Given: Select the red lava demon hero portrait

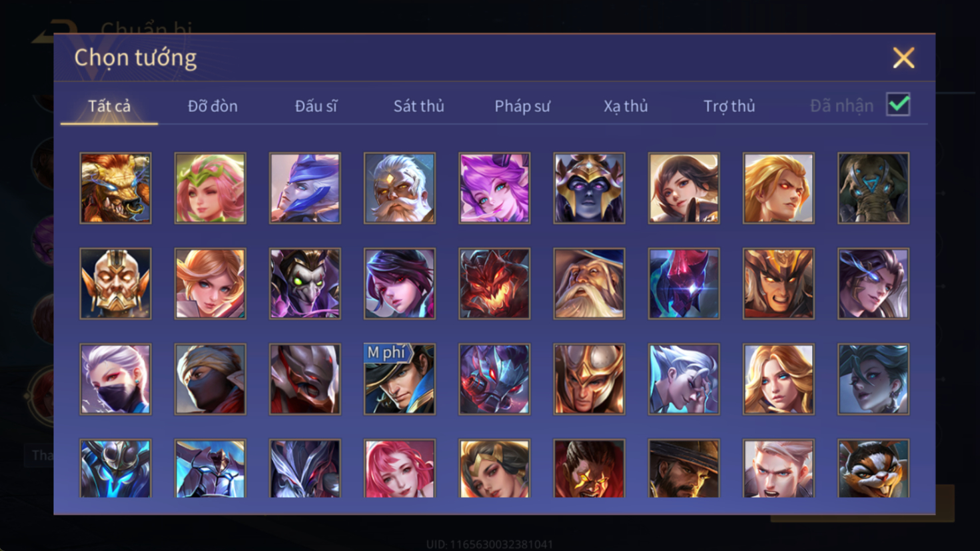Looking at the screenshot, I should [494, 284].
